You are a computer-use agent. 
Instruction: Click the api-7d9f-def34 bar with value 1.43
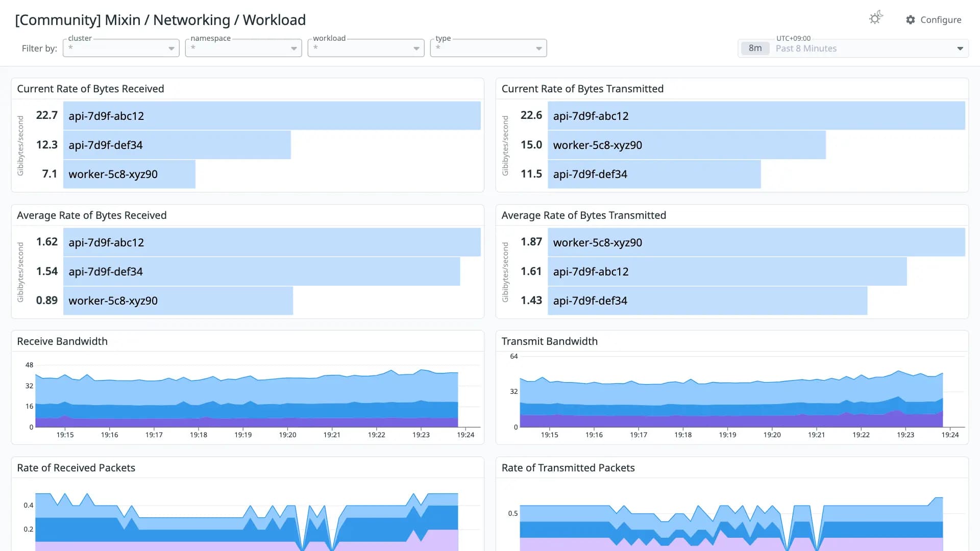(x=707, y=300)
